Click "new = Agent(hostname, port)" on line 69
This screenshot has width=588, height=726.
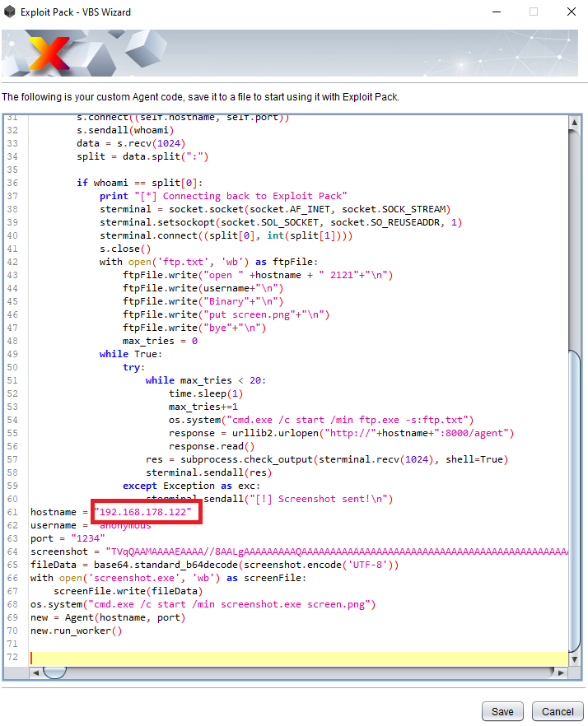[108, 617]
